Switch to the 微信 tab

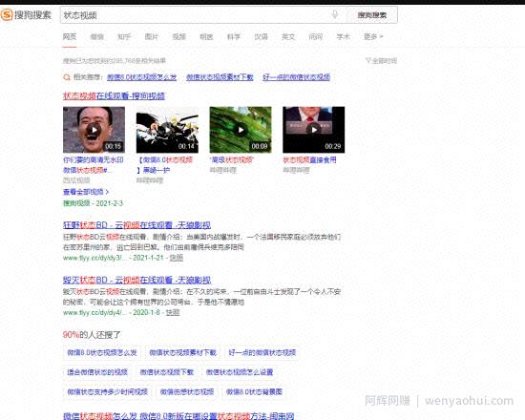click(x=97, y=37)
